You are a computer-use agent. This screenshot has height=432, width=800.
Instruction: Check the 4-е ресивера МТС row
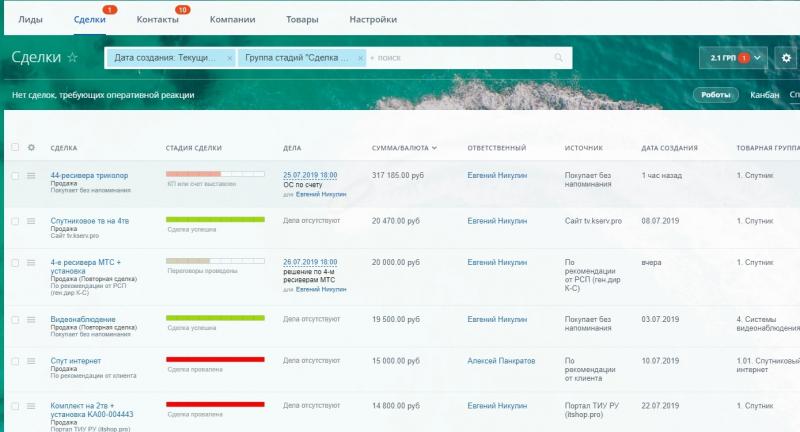[15, 263]
